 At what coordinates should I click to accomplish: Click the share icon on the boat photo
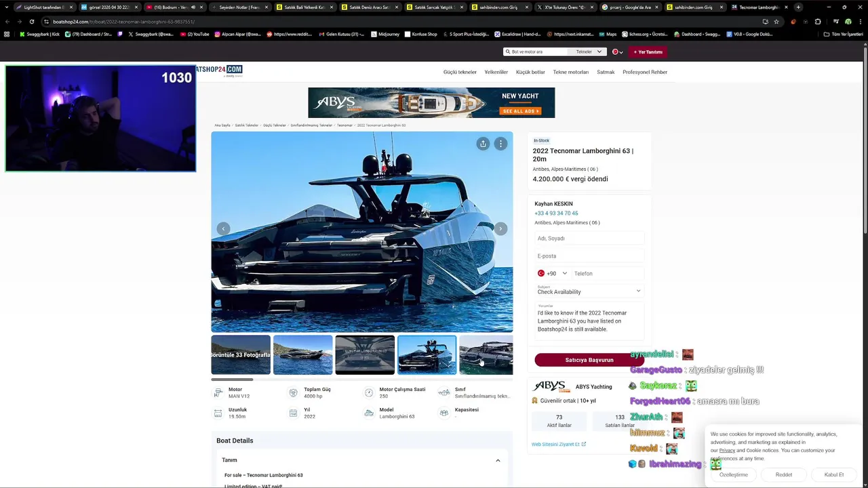483,144
